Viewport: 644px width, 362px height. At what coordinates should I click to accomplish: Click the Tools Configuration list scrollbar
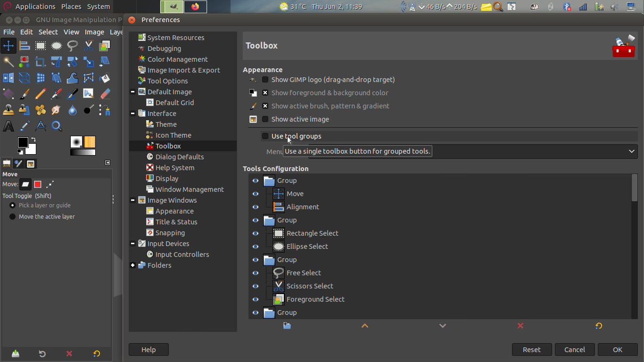[635, 188]
